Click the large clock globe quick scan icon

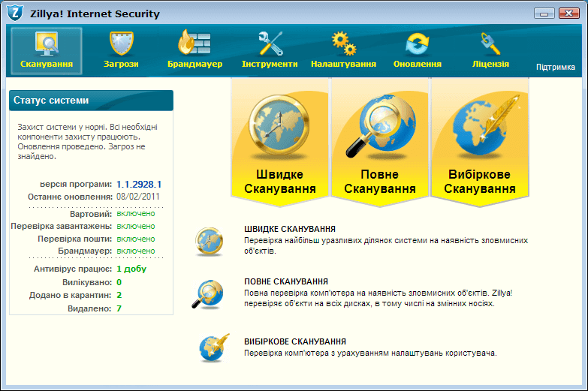pyautogui.click(x=279, y=126)
